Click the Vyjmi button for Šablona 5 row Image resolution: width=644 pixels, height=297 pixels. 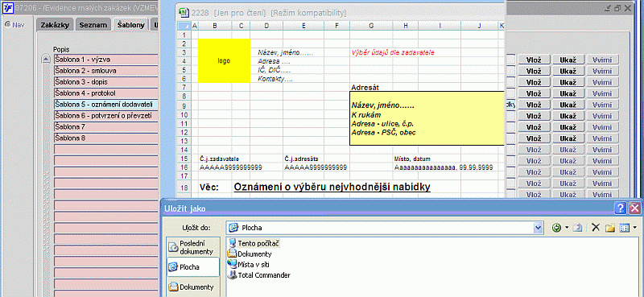602,105
